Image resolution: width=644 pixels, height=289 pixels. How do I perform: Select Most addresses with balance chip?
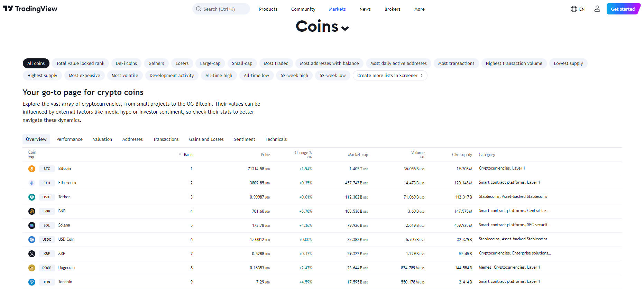329,64
